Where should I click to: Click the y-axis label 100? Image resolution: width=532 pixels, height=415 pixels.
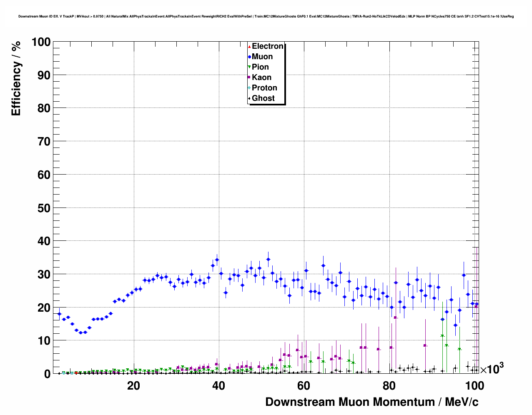point(41,42)
